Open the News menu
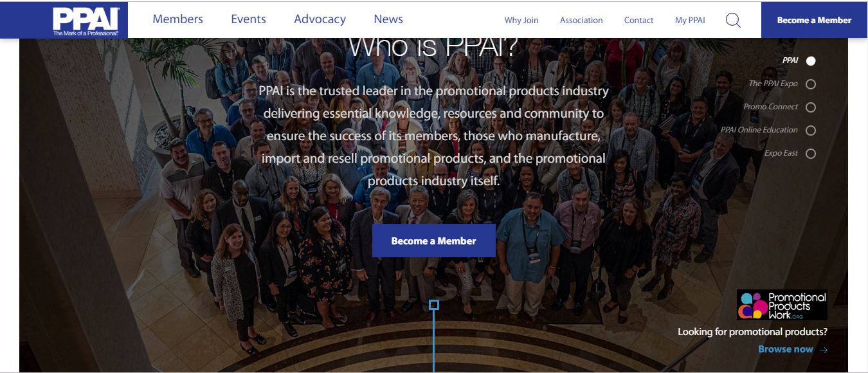The height and width of the screenshot is (373, 868). click(x=388, y=19)
